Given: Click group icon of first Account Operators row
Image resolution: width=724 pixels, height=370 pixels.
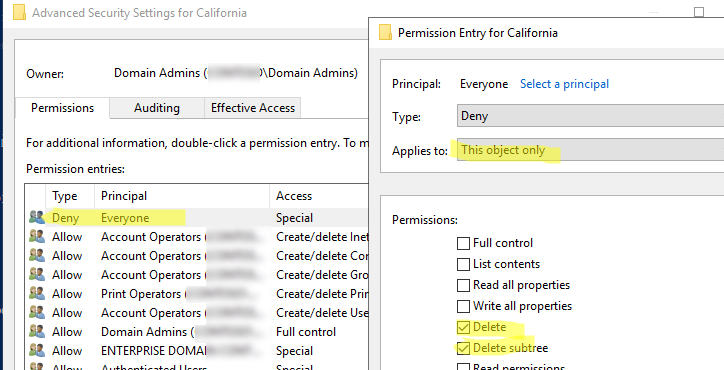Looking at the screenshot, I should pos(36,237).
